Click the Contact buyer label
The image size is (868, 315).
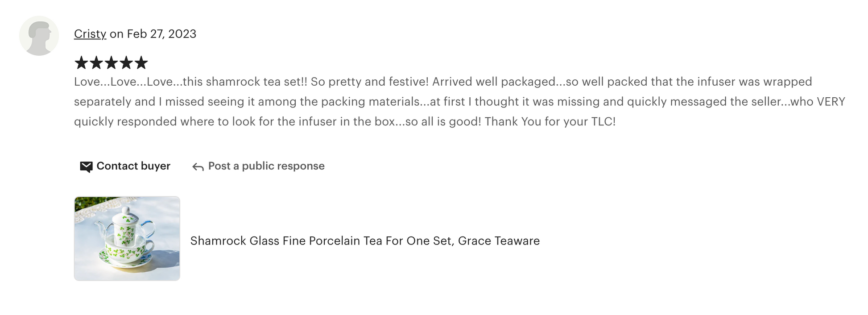click(133, 166)
